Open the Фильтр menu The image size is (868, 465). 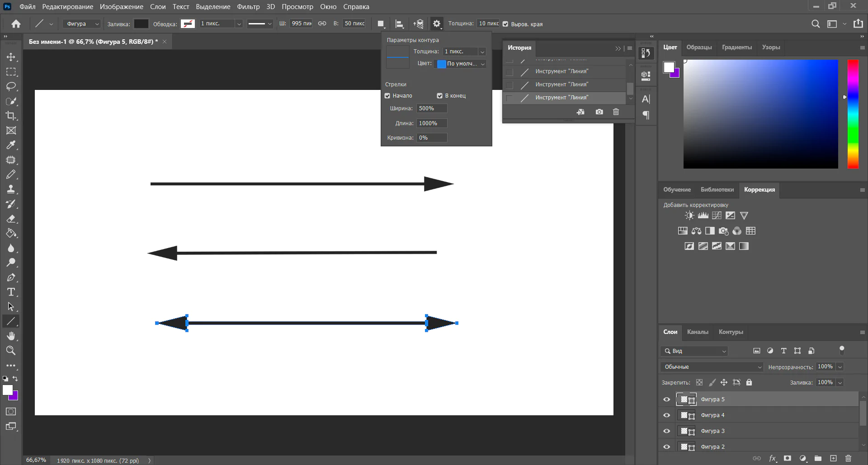(x=248, y=7)
